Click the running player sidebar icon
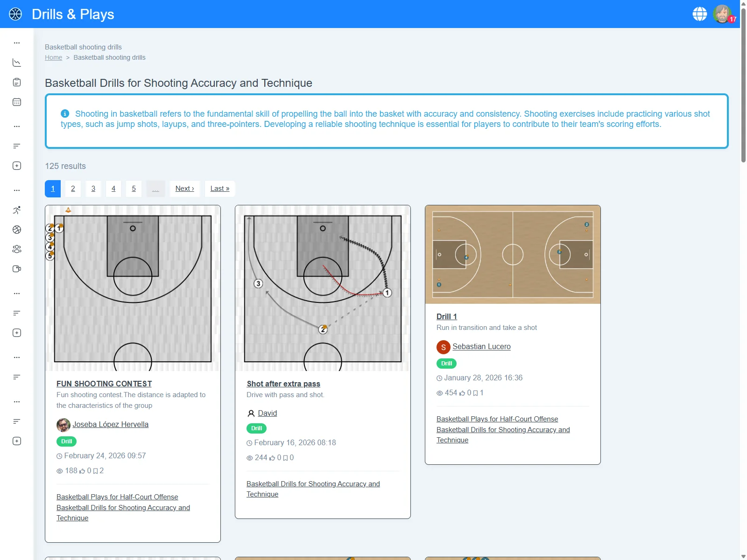This screenshot has height=560, width=747. [x=17, y=210]
